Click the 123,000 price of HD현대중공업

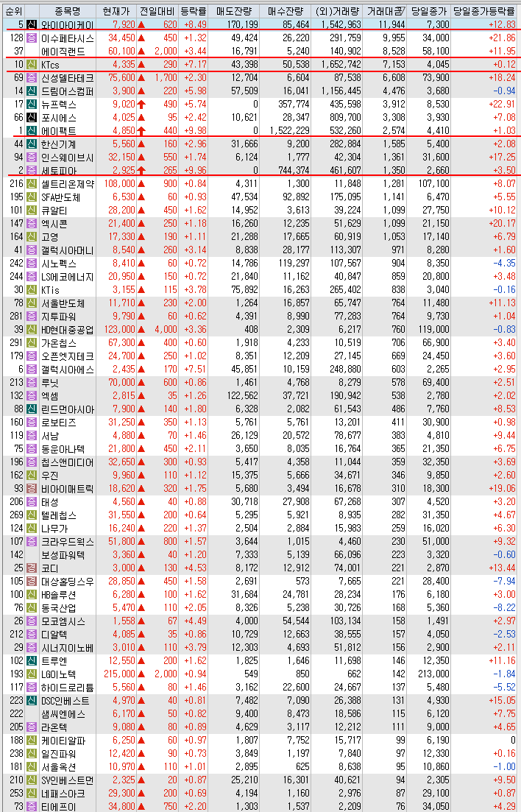119,329
